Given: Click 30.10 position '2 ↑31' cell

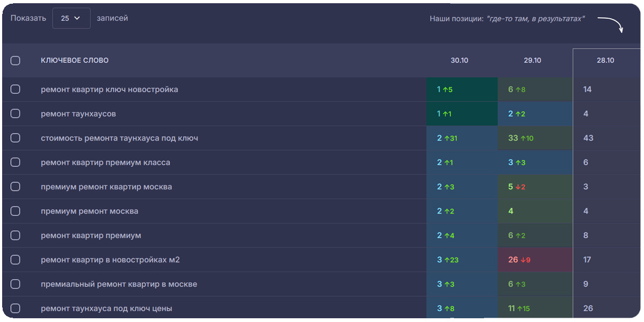Looking at the screenshot, I should tap(462, 138).
